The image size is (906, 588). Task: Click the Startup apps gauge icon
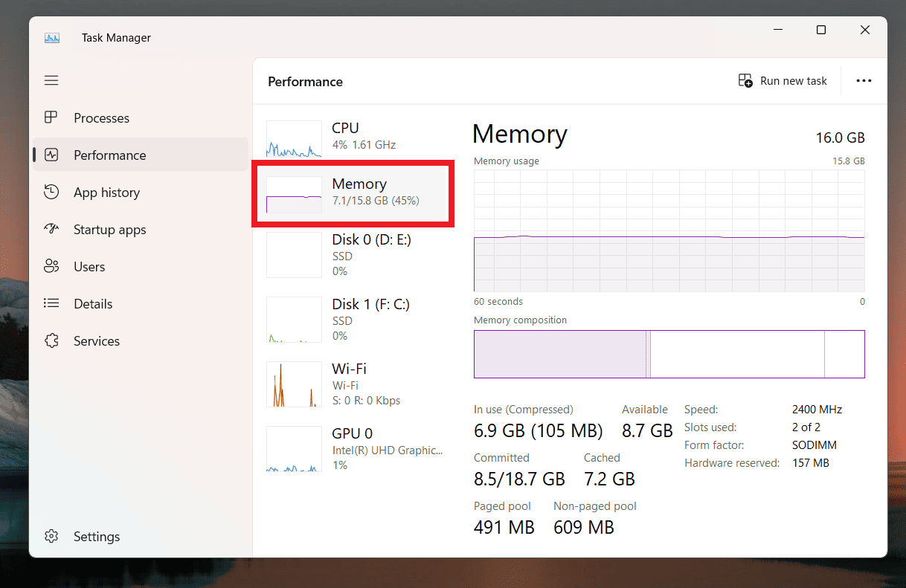click(x=51, y=229)
